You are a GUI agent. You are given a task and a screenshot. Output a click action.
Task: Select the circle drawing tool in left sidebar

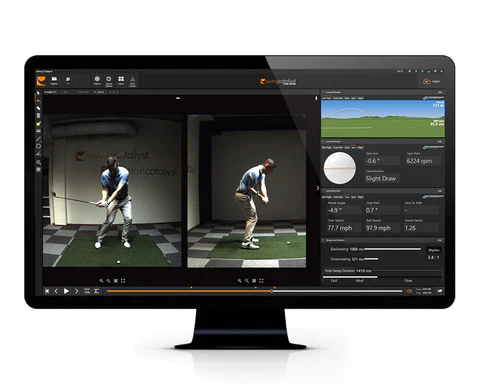39,146
